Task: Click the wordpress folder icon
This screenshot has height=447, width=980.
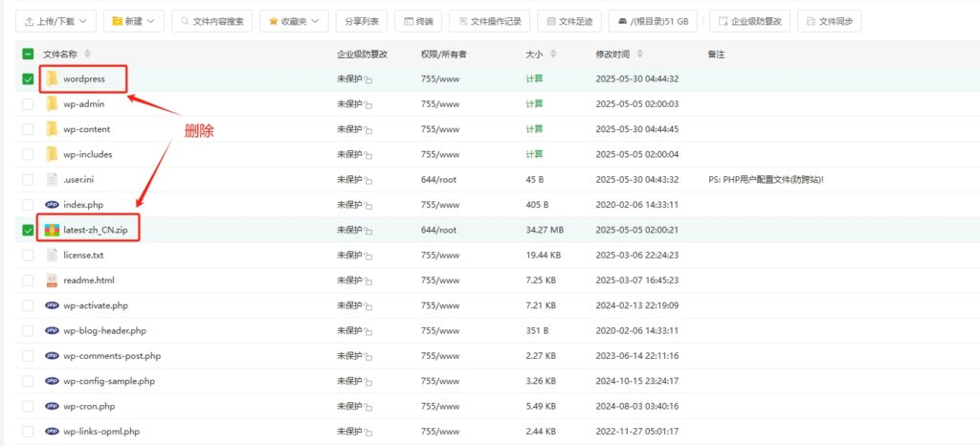Action: pyautogui.click(x=52, y=78)
